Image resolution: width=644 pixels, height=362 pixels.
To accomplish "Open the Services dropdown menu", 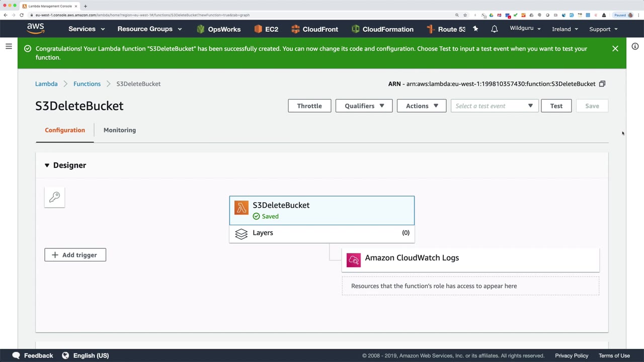I will click(87, 29).
